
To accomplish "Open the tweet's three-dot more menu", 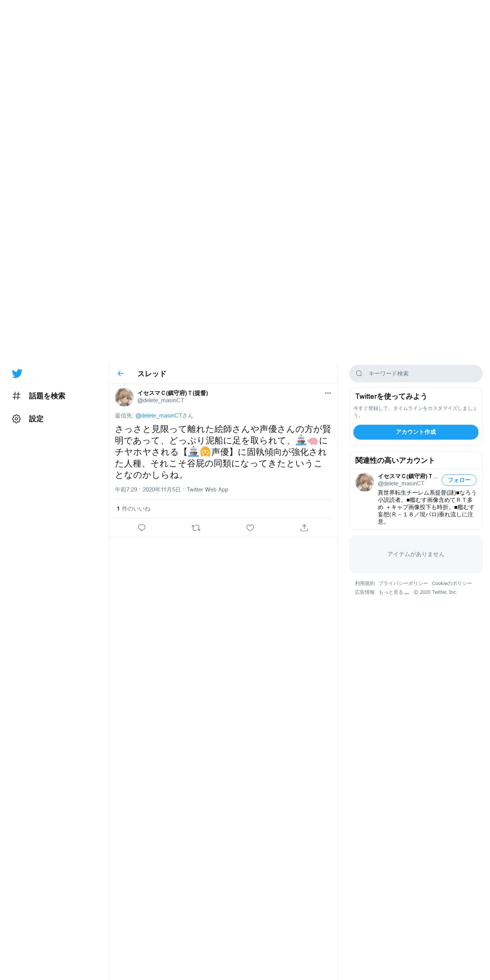I will (x=328, y=393).
